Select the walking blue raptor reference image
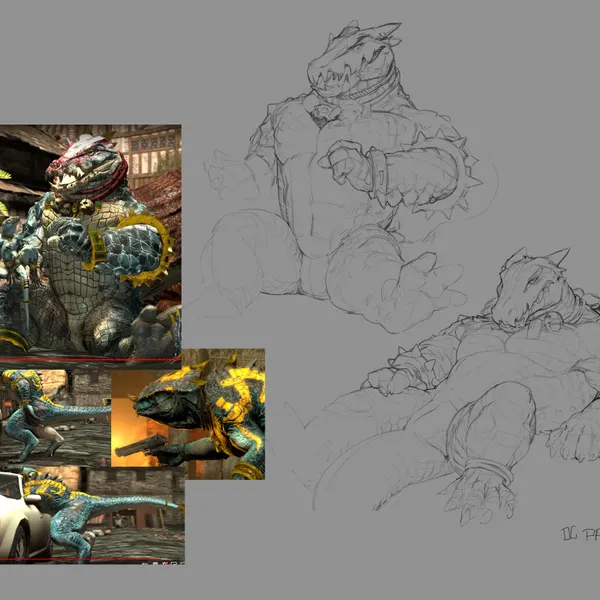Viewport: 600px width, 600px height. [x=55, y=417]
